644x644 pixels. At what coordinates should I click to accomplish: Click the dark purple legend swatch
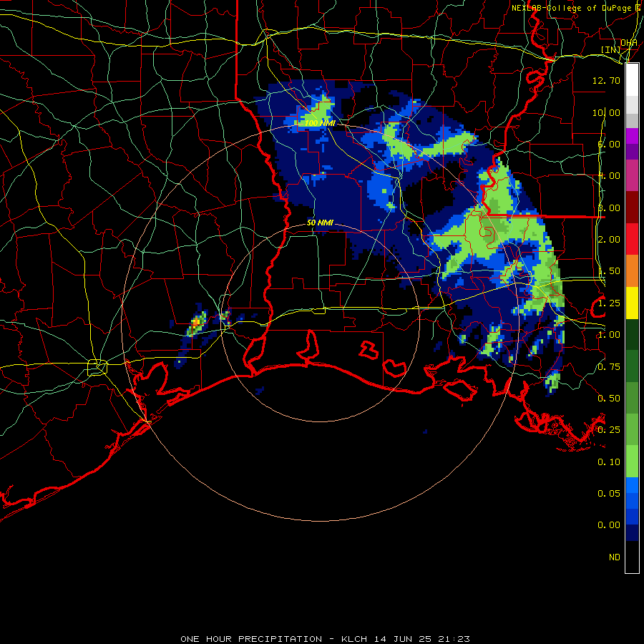632,152
